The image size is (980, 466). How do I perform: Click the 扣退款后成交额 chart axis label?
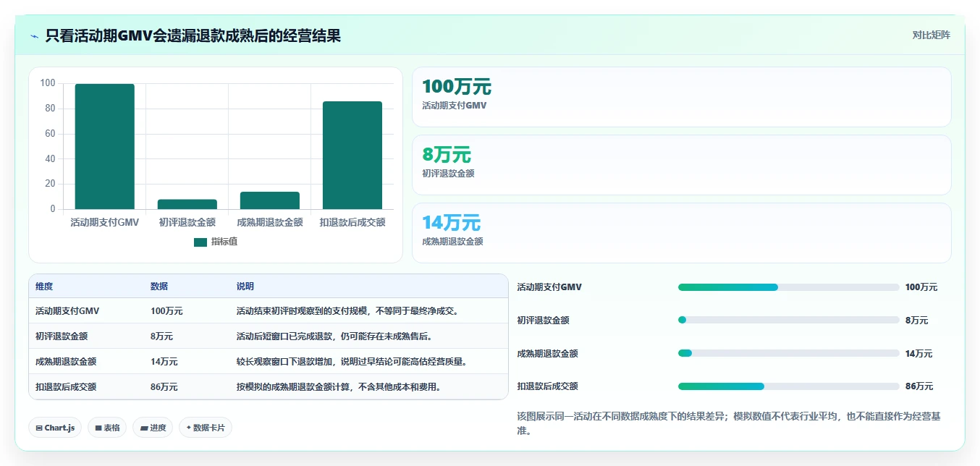[352, 223]
